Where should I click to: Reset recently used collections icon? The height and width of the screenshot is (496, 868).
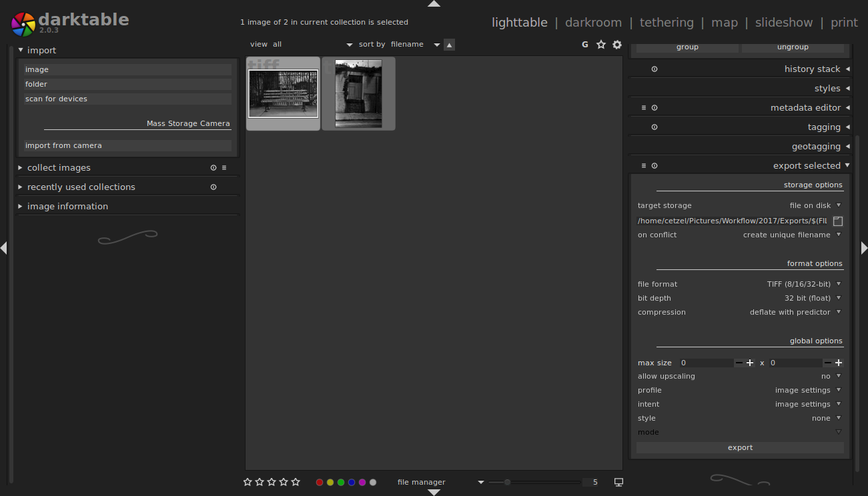[x=213, y=187]
